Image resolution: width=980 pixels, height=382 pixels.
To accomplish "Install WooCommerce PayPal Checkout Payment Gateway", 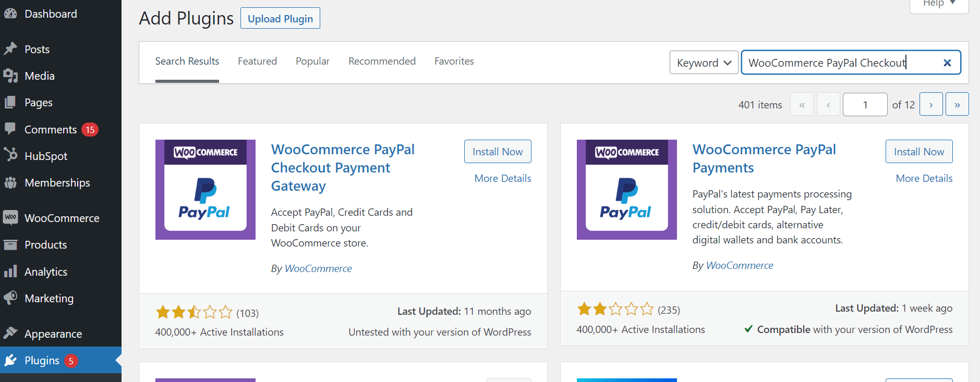I will tap(498, 151).
